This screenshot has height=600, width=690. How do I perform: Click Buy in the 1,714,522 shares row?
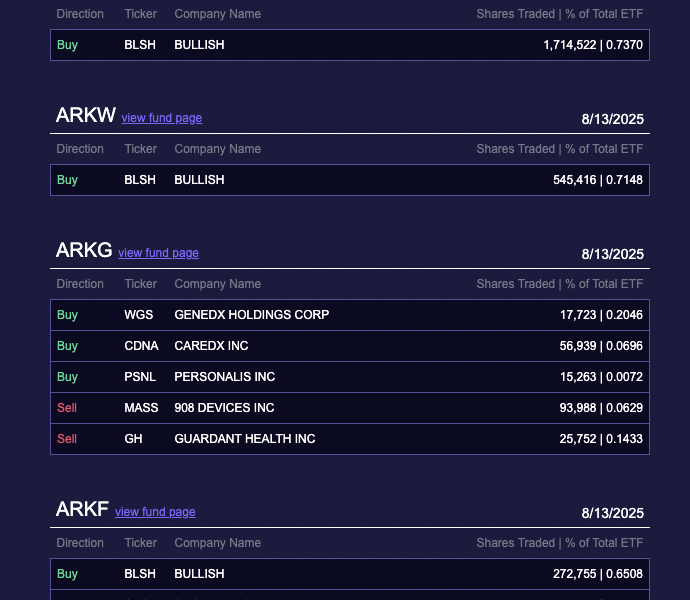point(67,45)
